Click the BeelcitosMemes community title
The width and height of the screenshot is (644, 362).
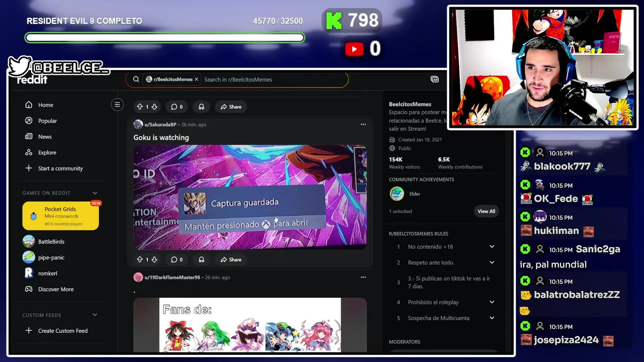coord(410,104)
